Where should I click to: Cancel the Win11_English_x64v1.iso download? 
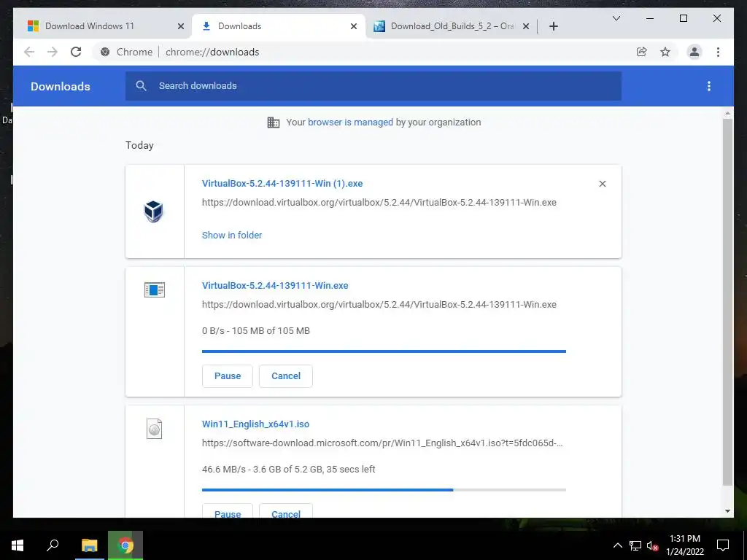tap(286, 512)
